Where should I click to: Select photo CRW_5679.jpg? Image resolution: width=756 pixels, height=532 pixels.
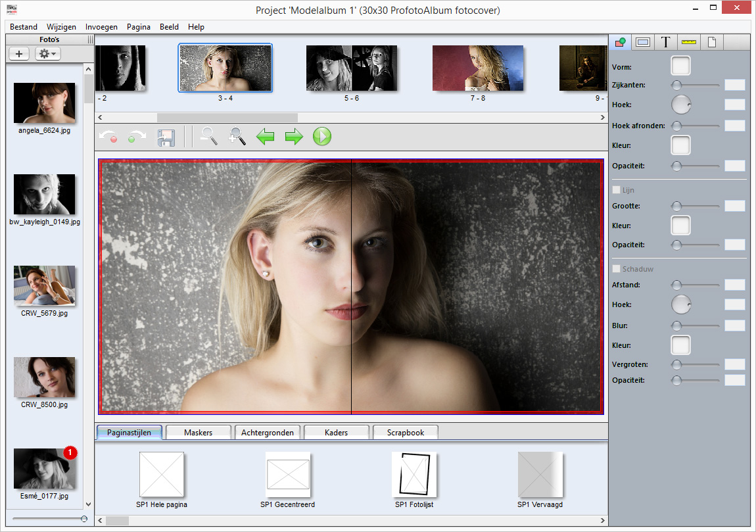(x=44, y=285)
